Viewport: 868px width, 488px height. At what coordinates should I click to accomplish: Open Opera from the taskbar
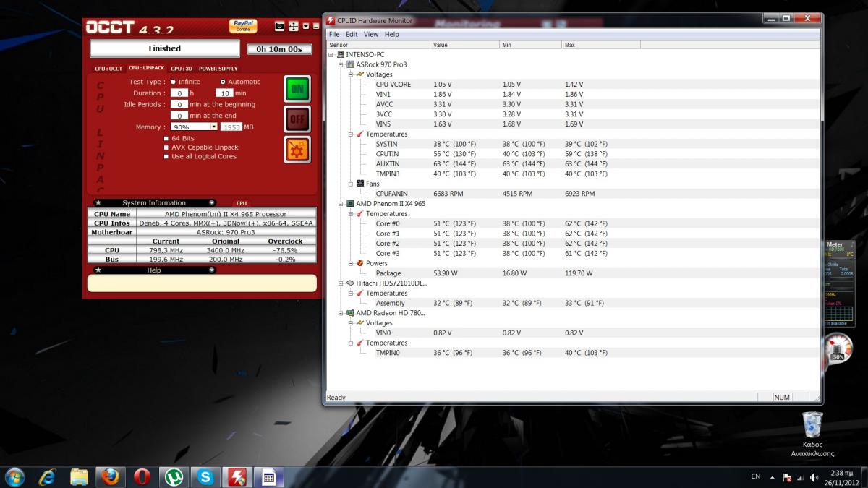pos(142,476)
